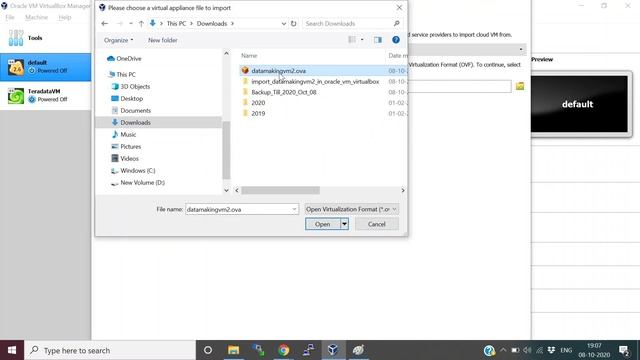Expand the File name combo box dropdown
This screenshot has width=640, height=360.
click(294, 209)
